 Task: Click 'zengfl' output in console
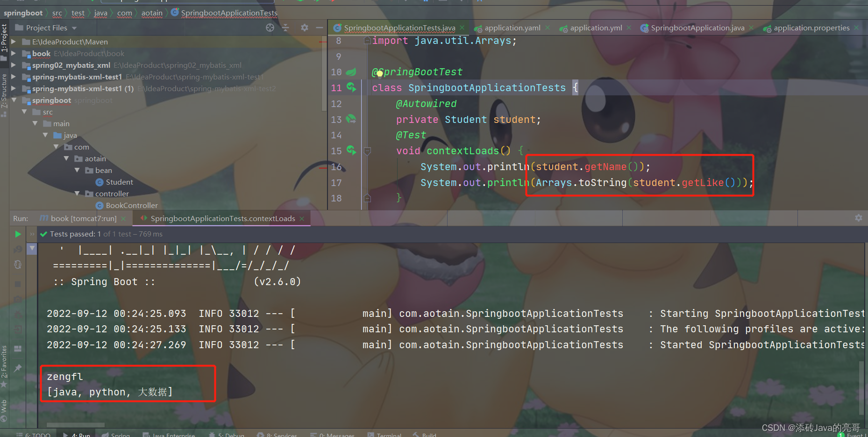click(x=64, y=376)
